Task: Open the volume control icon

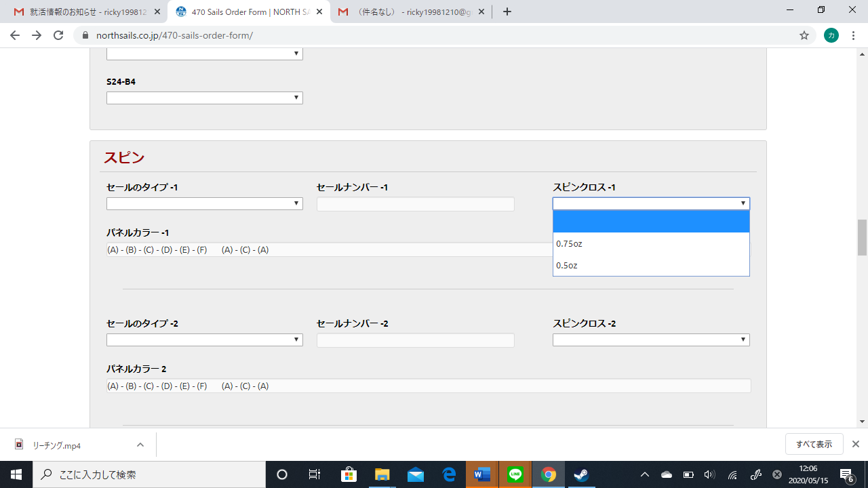Action: tap(710, 474)
